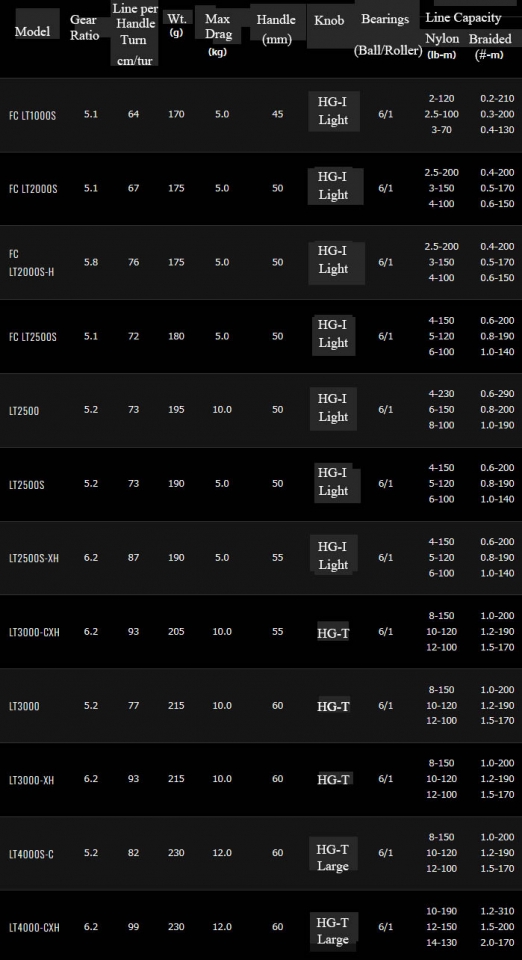Click the Model column header
522x960 pixels.
(32, 31)
